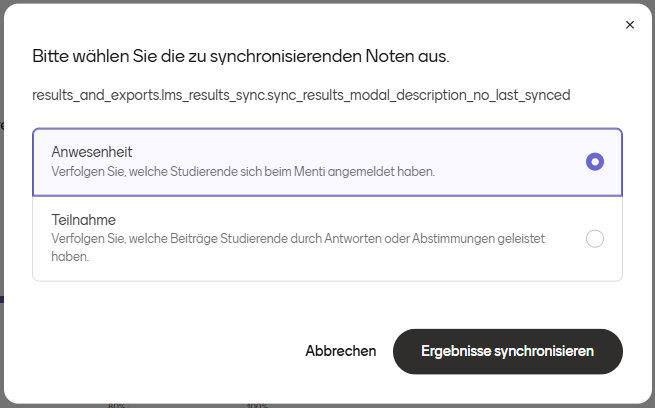Click the results_and_exports.lms_results_sync placeholder text

[x=301, y=95]
